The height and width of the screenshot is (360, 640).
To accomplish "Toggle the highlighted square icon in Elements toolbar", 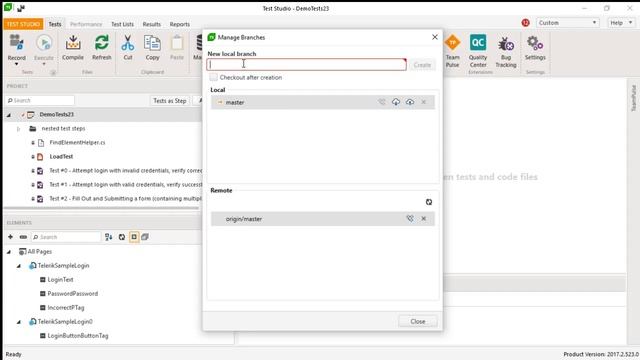I will coord(134,237).
